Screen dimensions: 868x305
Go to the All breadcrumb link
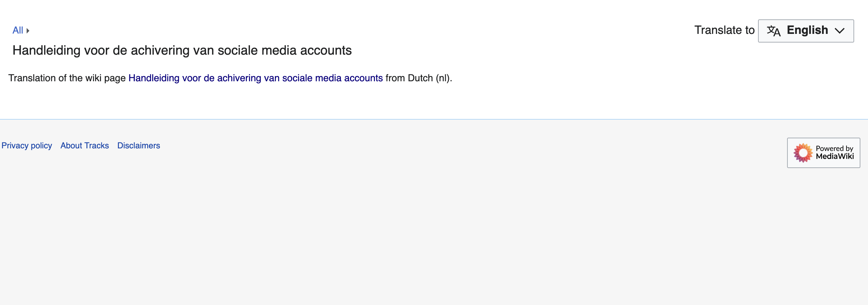coord(18,30)
